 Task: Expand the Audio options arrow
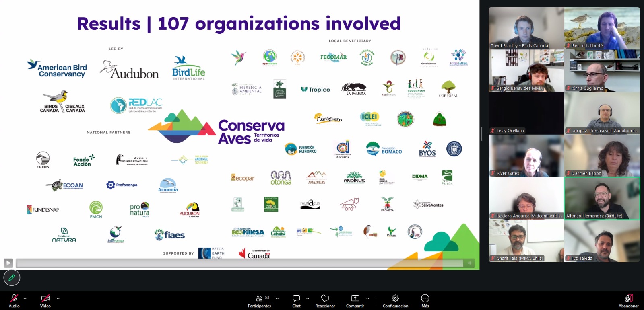[25, 298]
